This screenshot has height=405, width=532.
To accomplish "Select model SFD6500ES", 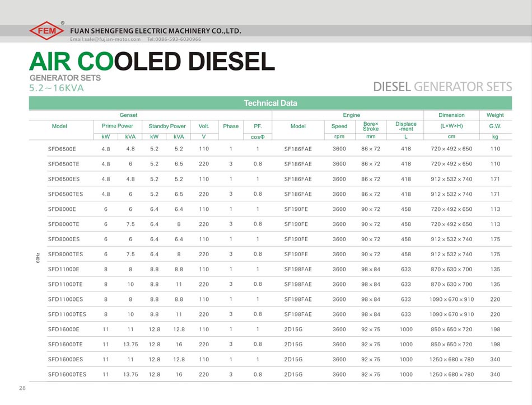I will (64, 179).
